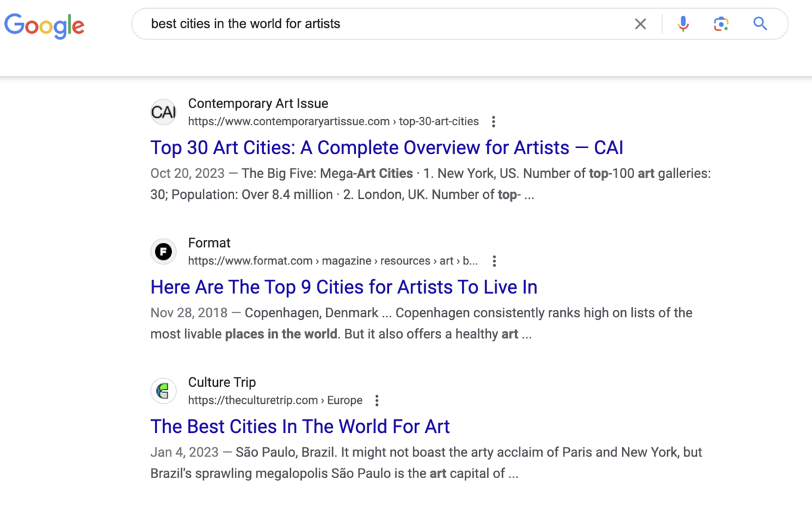Click the Google logo
This screenshot has width=812, height=512.
(45, 25)
